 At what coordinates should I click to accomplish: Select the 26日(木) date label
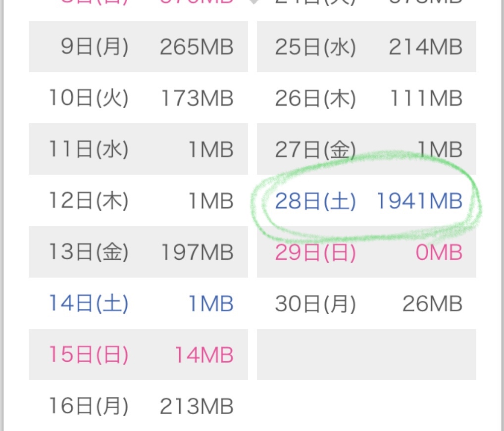[x=315, y=98]
